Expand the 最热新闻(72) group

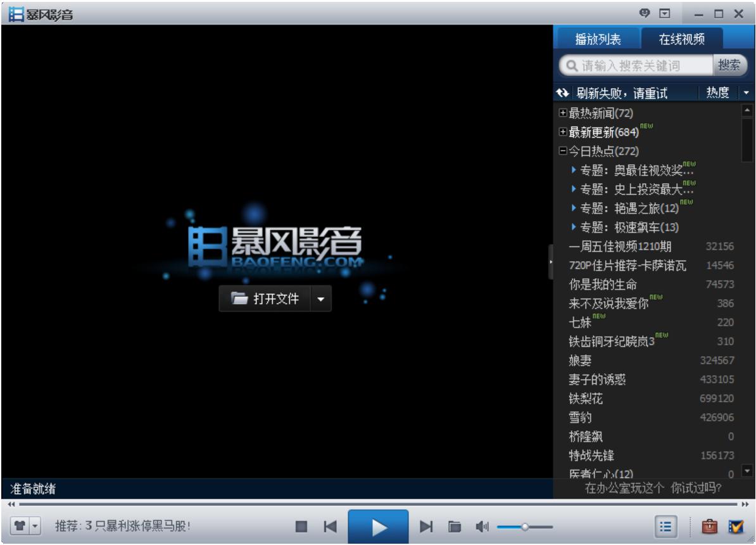click(x=562, y=112)
